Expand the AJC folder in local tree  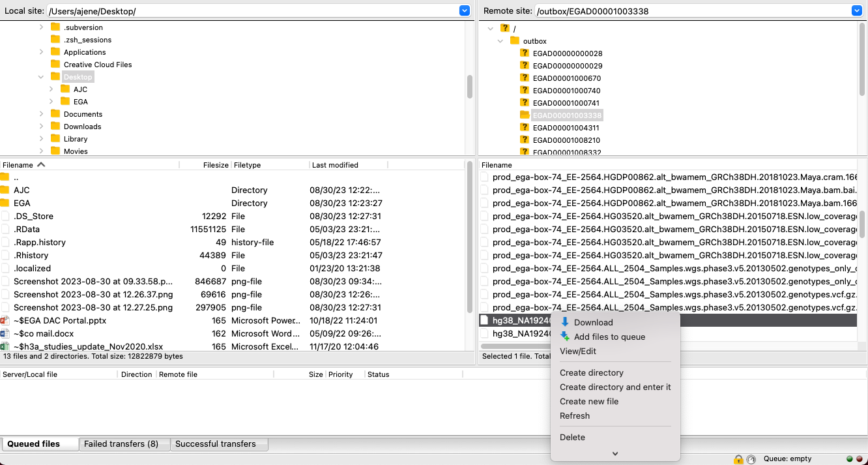[x=51, y=89]
